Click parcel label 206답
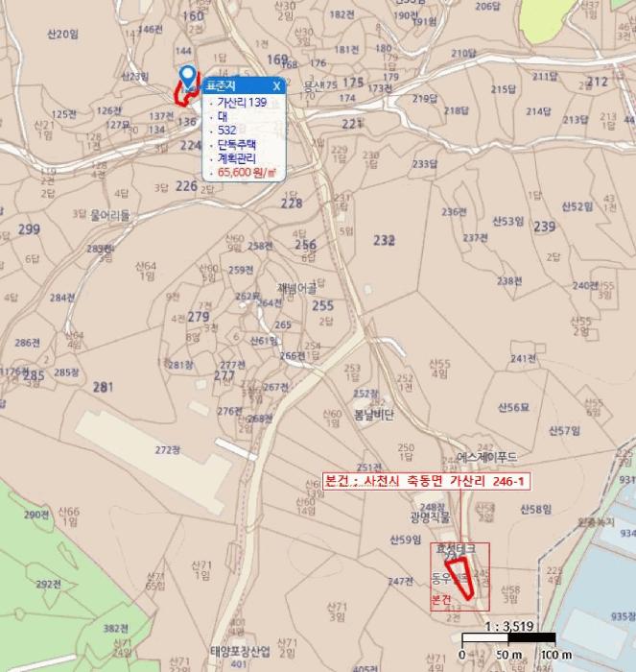The height and width of the screenshot is (672, 636). pyautogui.click(x=488, y=7)
